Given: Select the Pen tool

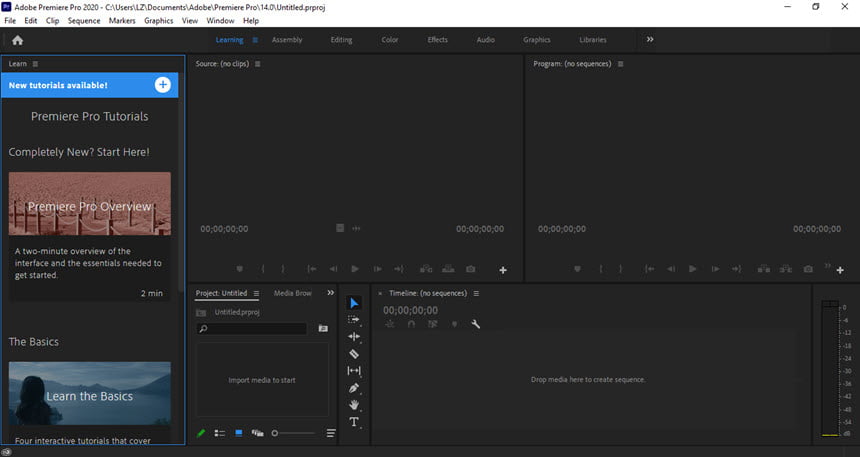Looking at the screenshot, I should click(354, 388).
